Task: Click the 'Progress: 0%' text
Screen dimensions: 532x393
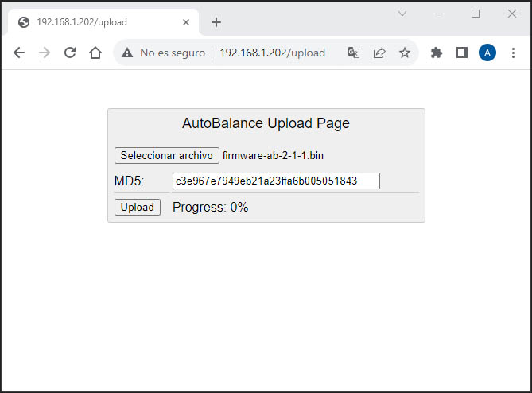Action: pyautogui.click(x=211, y=207)
